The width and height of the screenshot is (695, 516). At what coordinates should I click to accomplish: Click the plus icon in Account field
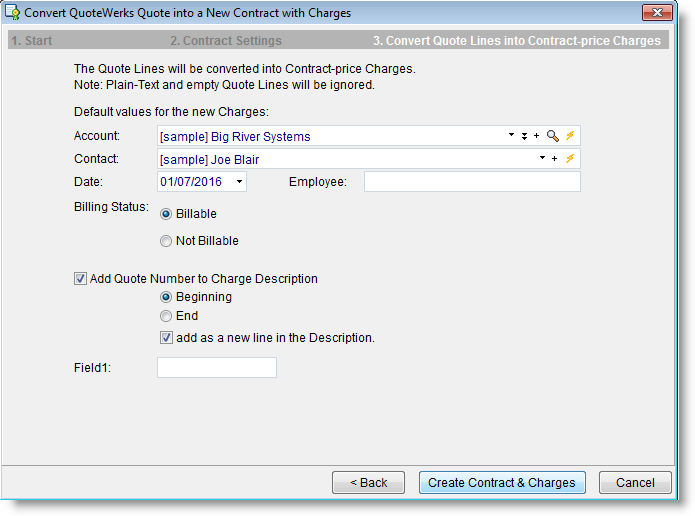(x=536, y=136)
